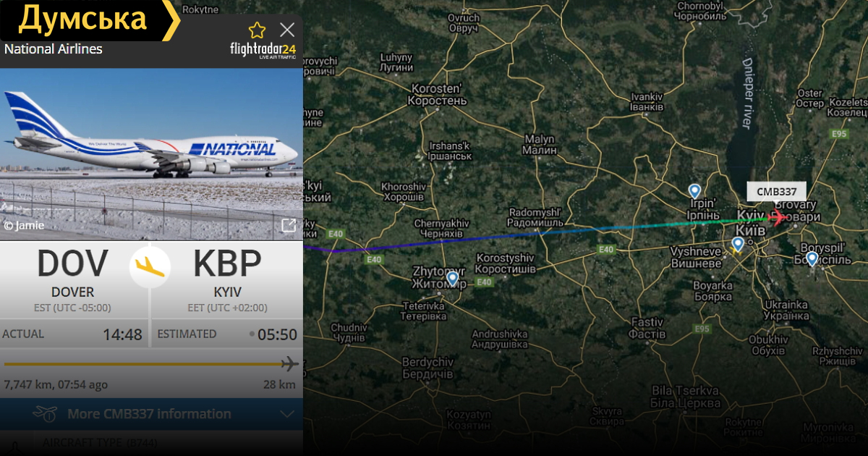The image size is (868, 456).
Task: Click the landing plane icon between airports
Action: pyautogui.click(x=150, y=266)
